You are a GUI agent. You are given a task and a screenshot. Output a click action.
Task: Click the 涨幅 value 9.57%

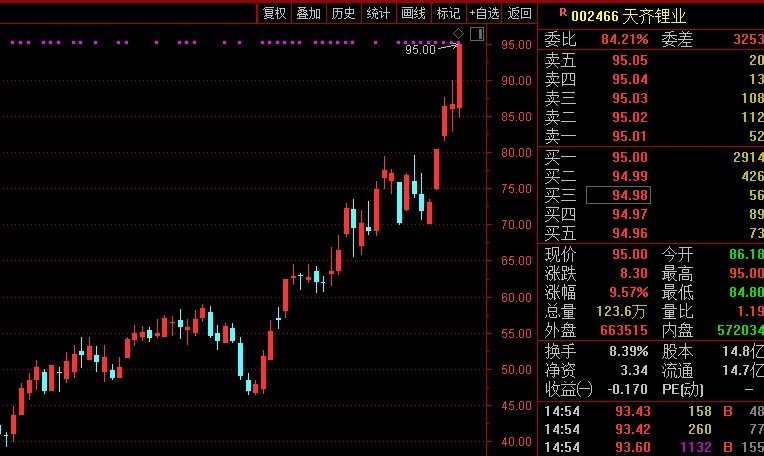629,292
